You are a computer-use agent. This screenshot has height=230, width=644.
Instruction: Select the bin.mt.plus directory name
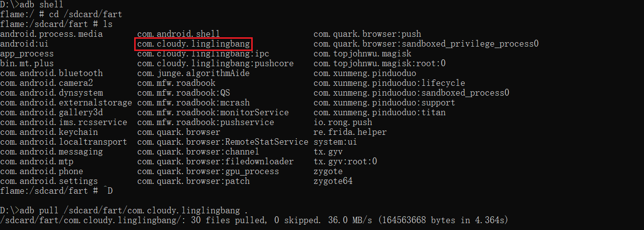tap(27, 64)
